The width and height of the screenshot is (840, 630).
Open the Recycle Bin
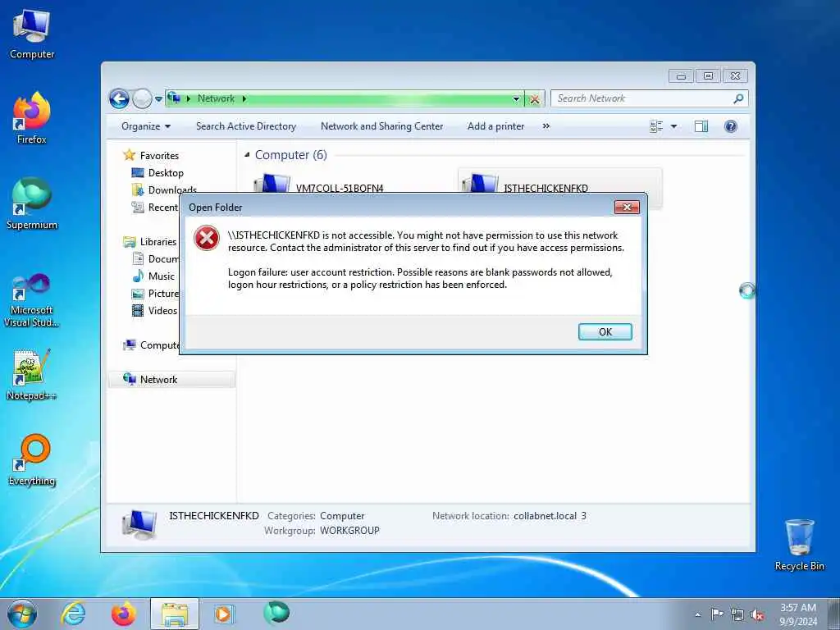coord(799,545)
